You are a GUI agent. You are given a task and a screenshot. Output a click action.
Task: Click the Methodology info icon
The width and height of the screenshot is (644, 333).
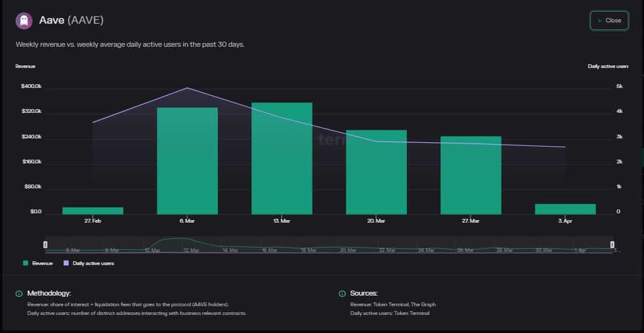[19, 293]
